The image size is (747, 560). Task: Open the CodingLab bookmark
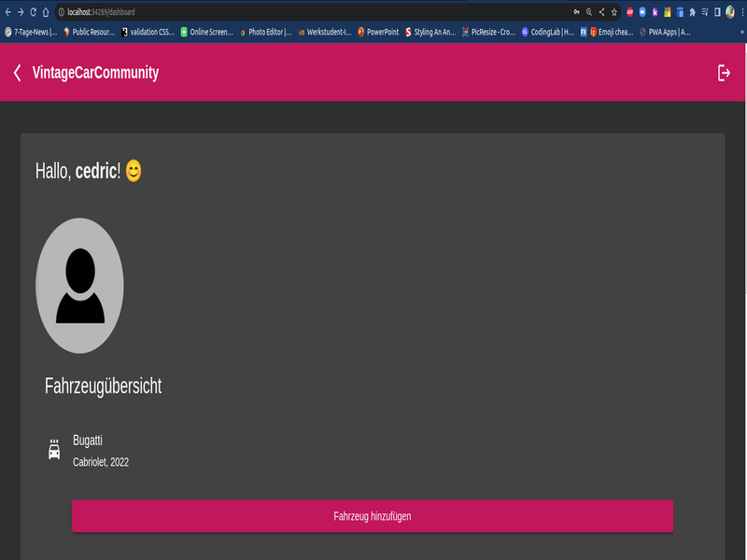point(547,31)
